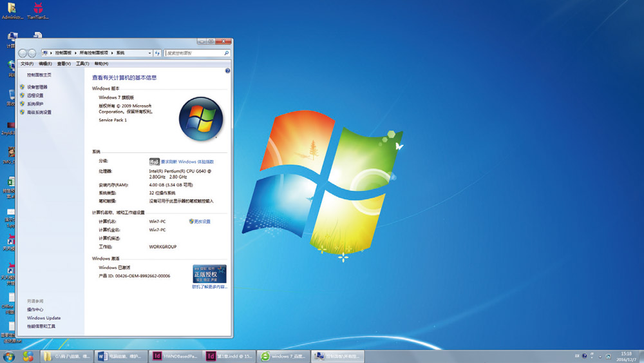Click the refresh button beside address bar
The height and width of the screenshot is (363, 644).
157,53
